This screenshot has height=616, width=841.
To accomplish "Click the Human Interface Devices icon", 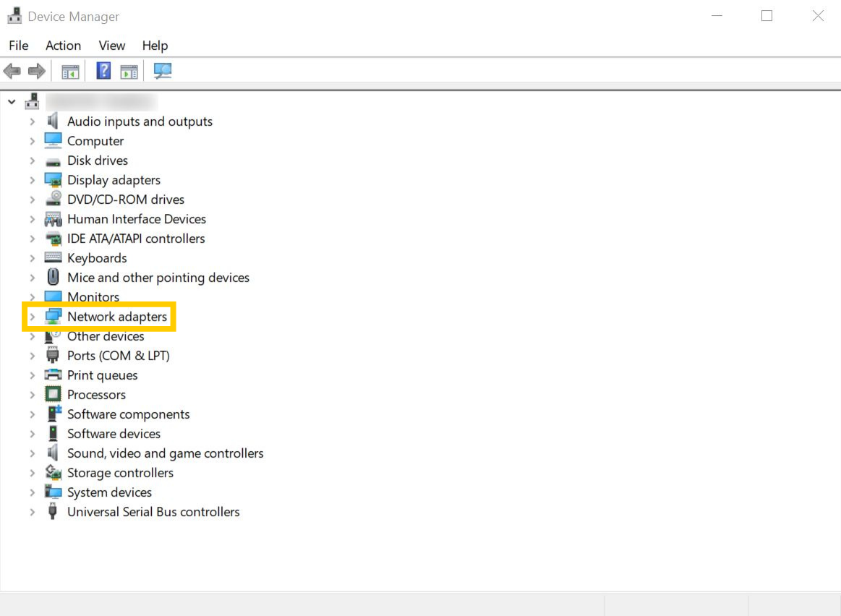I will (x=53, y=219).
